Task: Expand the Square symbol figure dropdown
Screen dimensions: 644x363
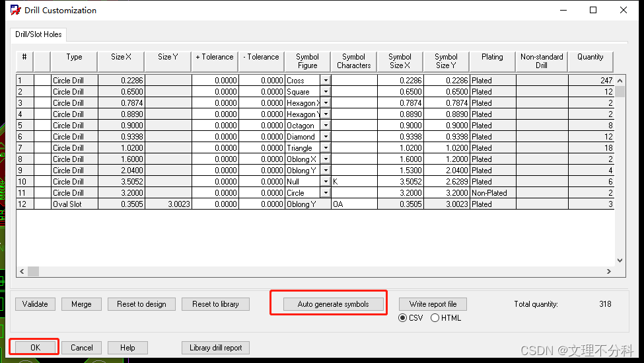Action: click(325, 92)
